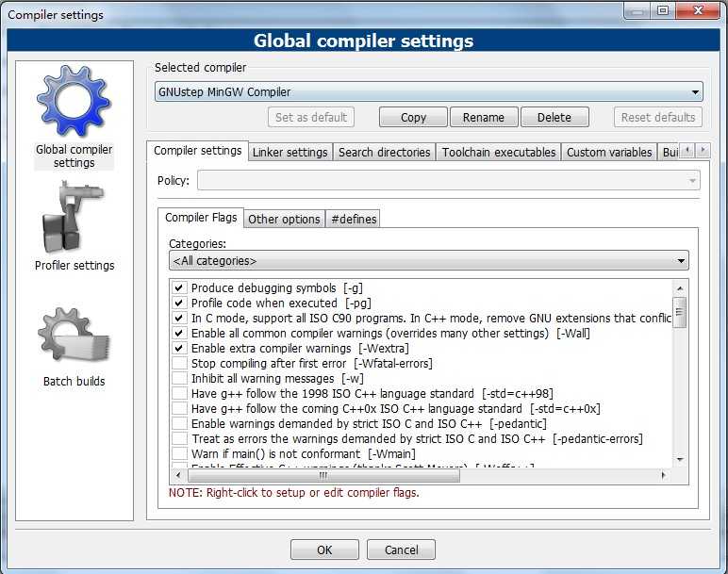Open Selected compiler dropdown

[428, 91]
